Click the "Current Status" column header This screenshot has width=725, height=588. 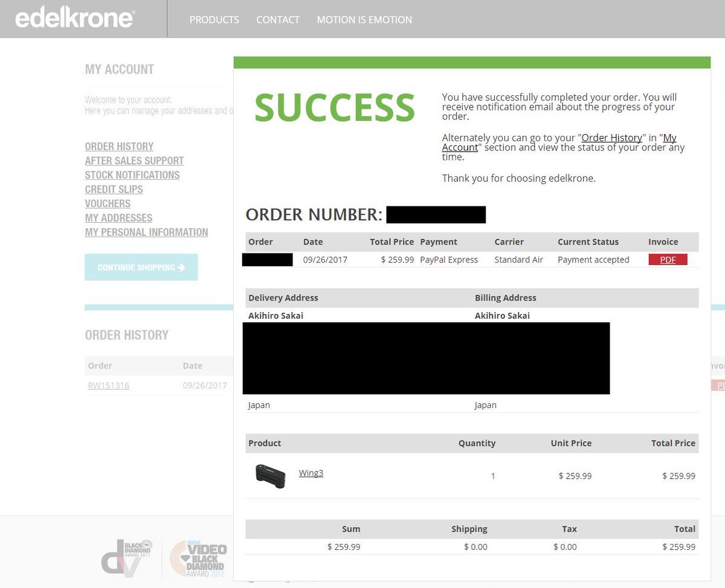coord(588,241)
